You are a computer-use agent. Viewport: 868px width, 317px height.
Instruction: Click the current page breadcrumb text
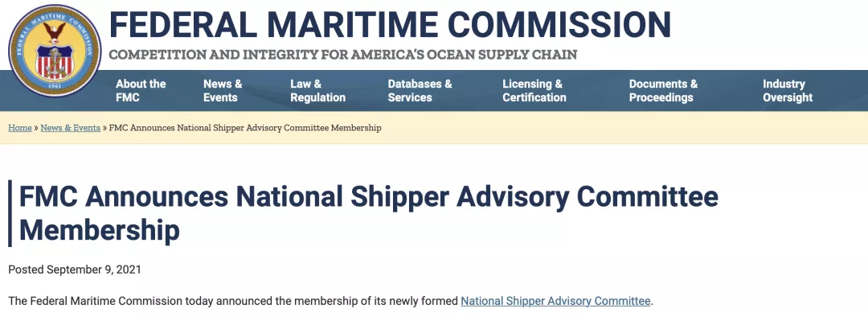[245, 128]
